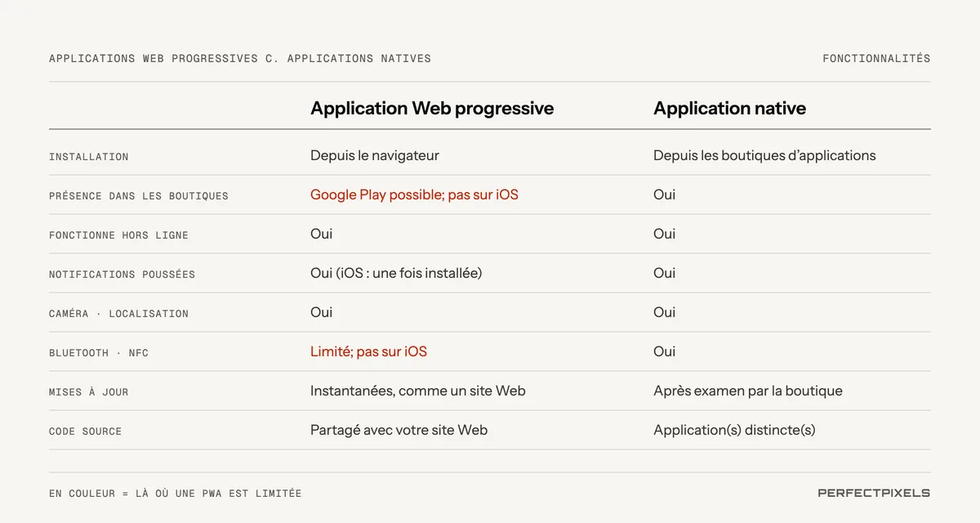980x523 pixels.
Task: Click the 'PRÉSENCE DANS LES BOUTIQUES' row label
Action: tap(139, 196)
